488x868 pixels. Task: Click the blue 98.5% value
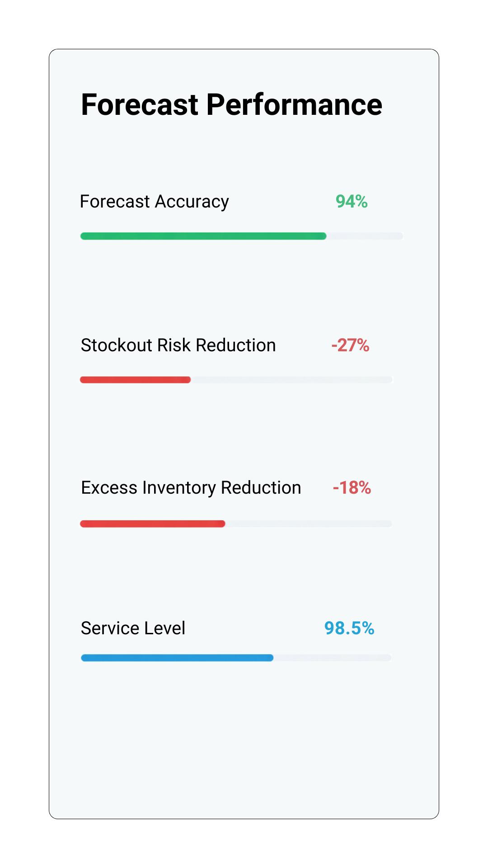click(349, 628)
